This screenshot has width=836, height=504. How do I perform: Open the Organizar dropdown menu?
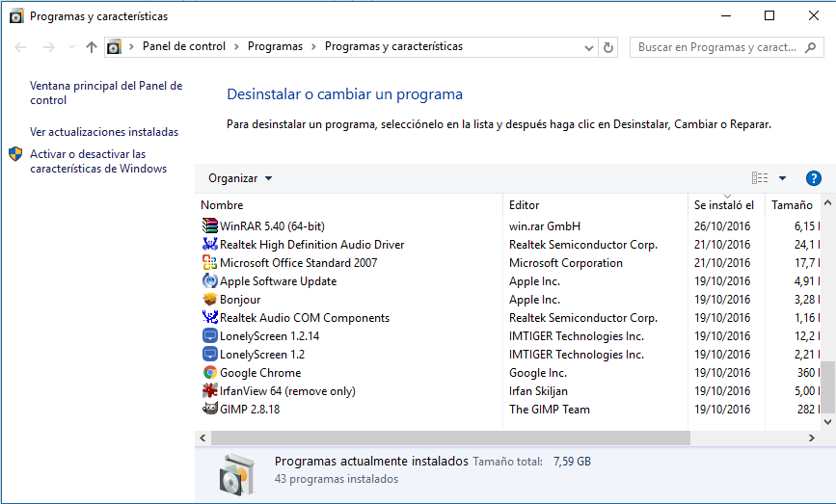240,178
